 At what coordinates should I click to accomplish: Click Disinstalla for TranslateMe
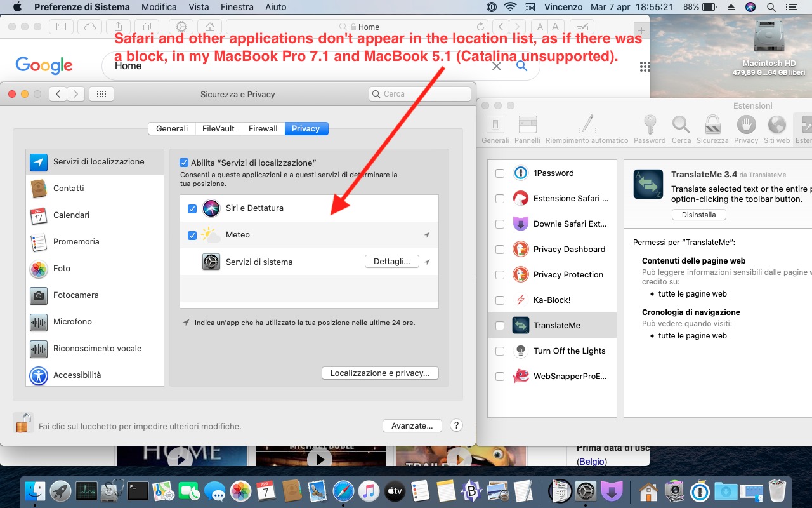699,215
